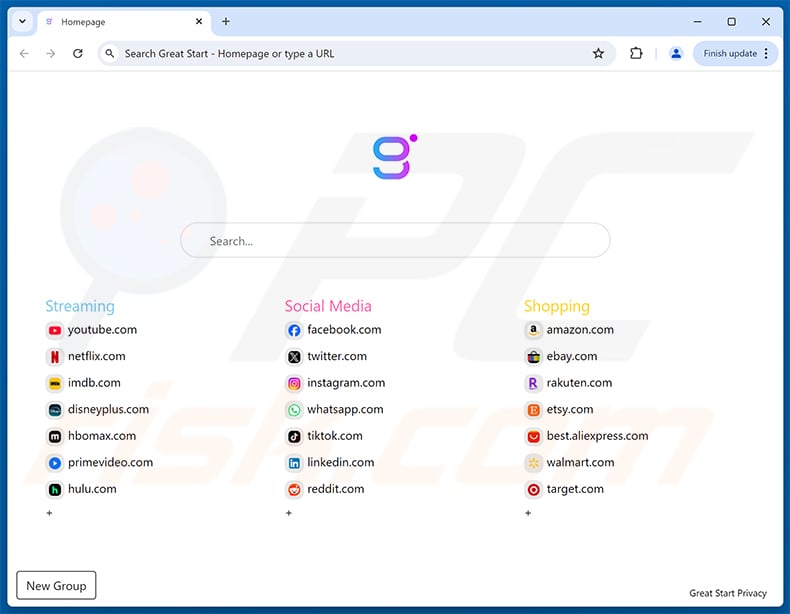The image size is (790, 614).
Task: Click the Twitter X icon
Action: 294,357
